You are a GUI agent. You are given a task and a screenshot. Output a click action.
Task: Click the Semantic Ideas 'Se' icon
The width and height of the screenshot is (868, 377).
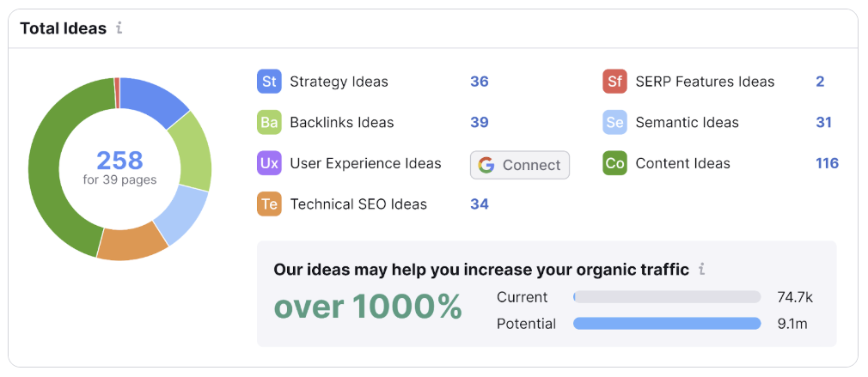point(614,122)
